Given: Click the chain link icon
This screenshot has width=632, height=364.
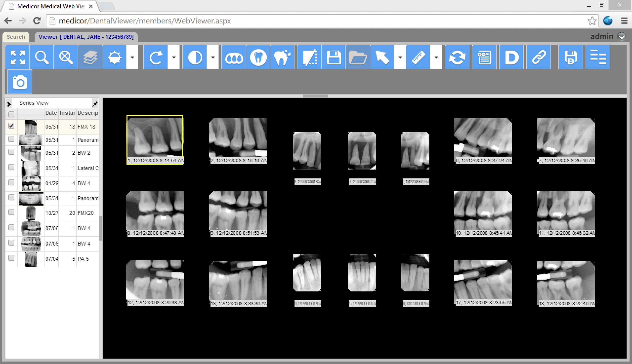Looking at the screenshot, I should tap(538, 57).
